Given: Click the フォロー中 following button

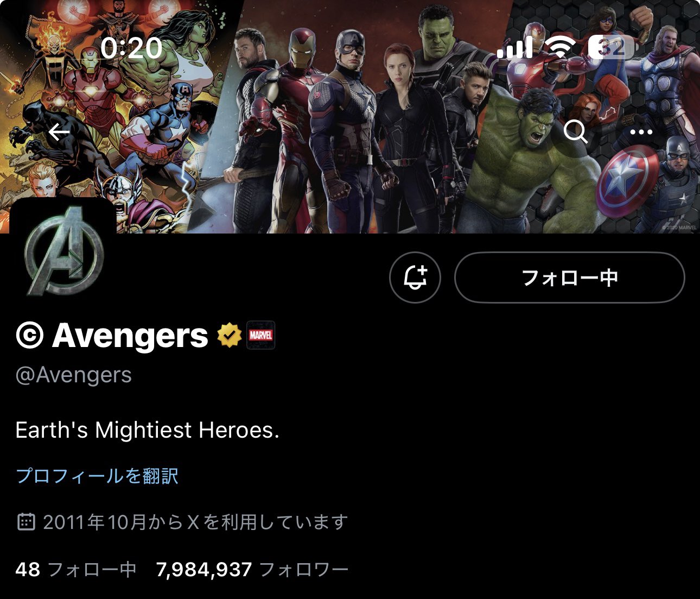Looking at the screenshot, I should point(569,278).
